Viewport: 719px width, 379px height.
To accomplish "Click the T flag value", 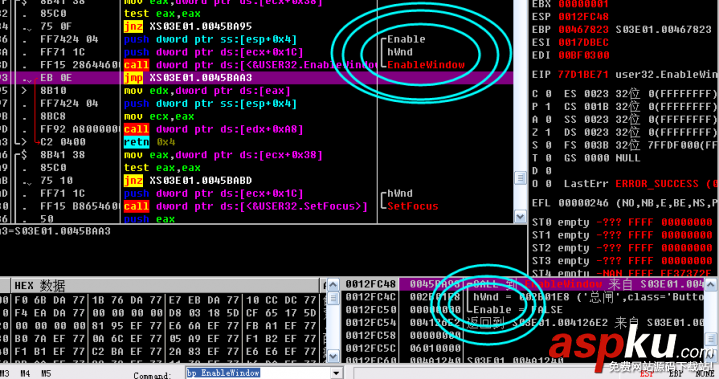I will click(548, 158).
